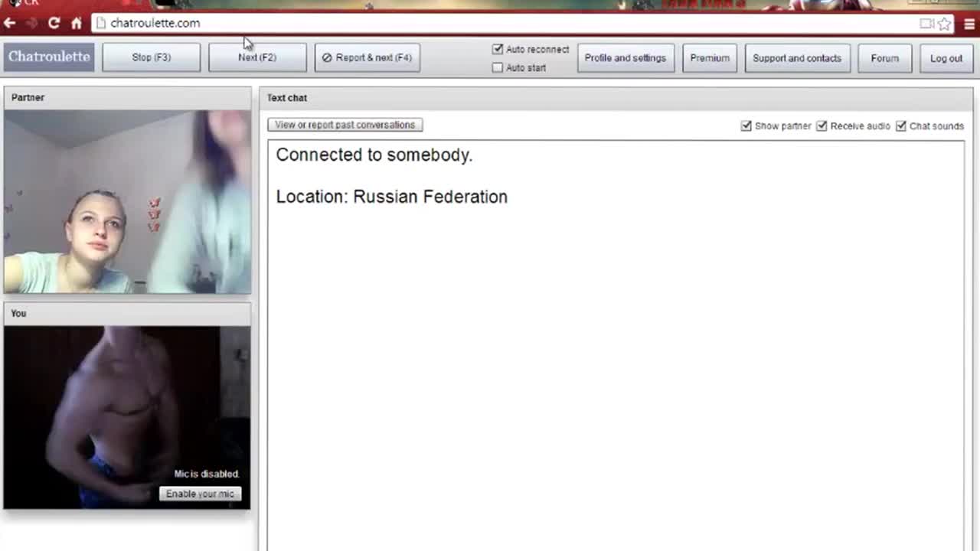Open the Chrome menu icon
Viewport: 980px width, 551px height.
pos(969,24)
